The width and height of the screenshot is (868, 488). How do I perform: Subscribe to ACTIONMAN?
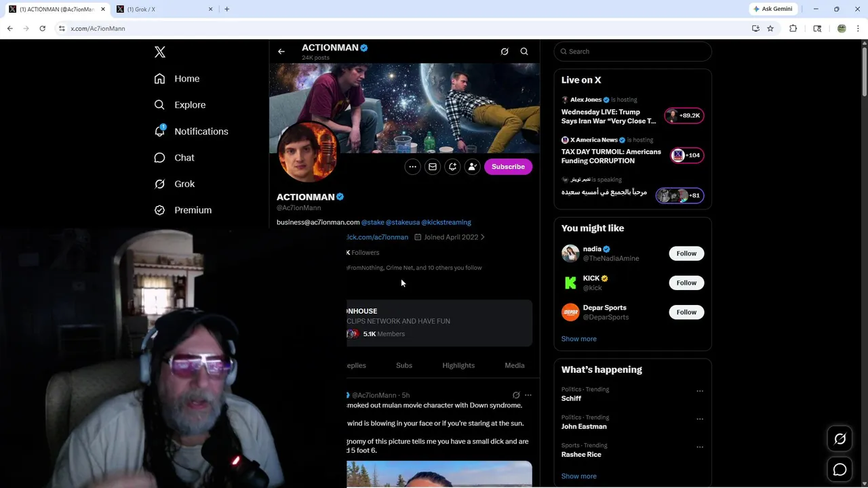(508, 167)
